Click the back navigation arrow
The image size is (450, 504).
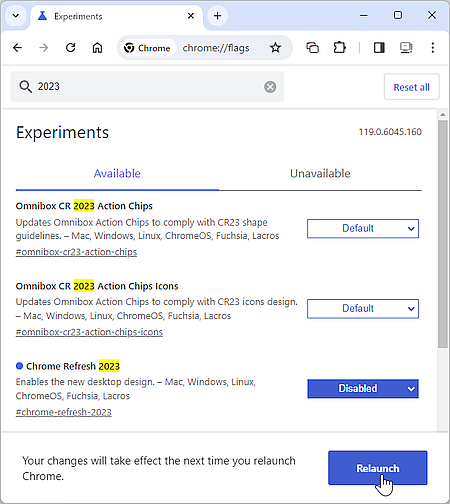[17, 48]
